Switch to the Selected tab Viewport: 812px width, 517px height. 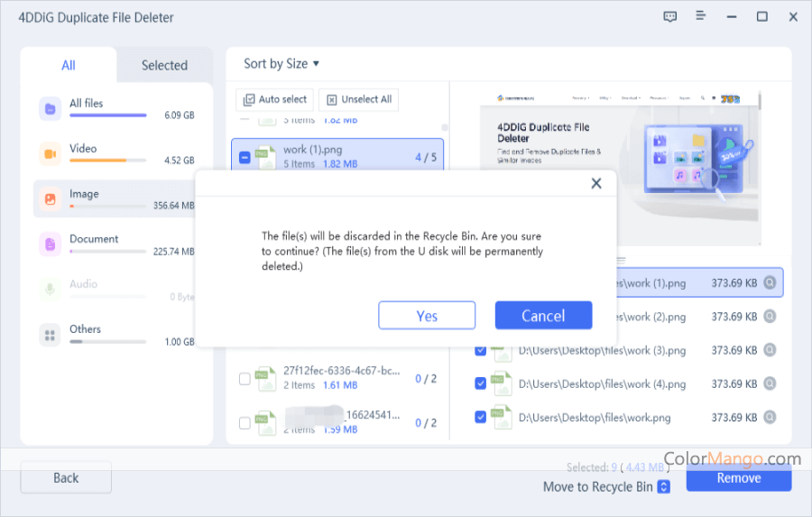pos(164,65)
